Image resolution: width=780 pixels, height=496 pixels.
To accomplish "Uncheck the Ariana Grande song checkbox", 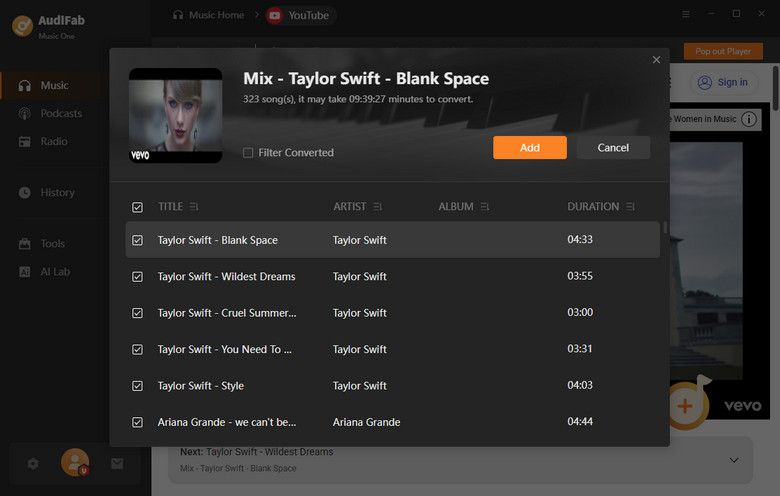I will pyautogui.click(x=137, y=422).
